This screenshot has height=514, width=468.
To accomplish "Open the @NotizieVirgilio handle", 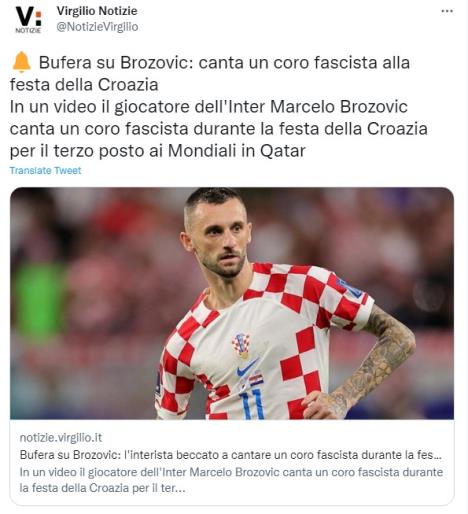I will tap(97, 27).
